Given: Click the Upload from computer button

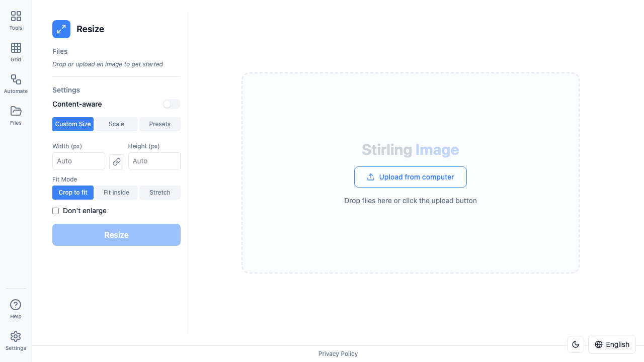Looking at the screenshot, I should (x=411, y=177).
